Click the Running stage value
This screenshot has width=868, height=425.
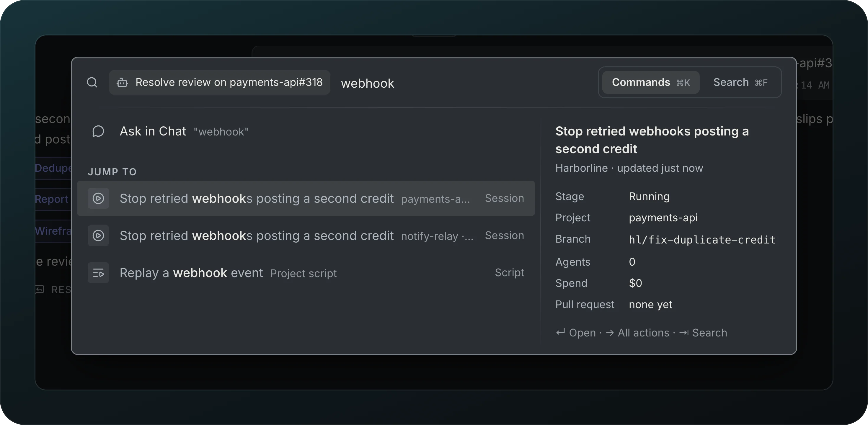649,196
